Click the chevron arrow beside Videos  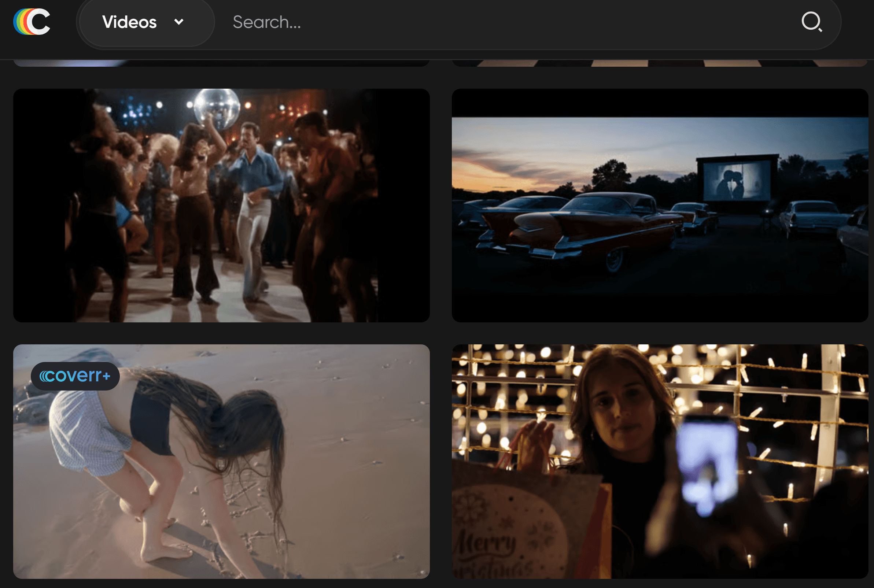coord(179,22)
